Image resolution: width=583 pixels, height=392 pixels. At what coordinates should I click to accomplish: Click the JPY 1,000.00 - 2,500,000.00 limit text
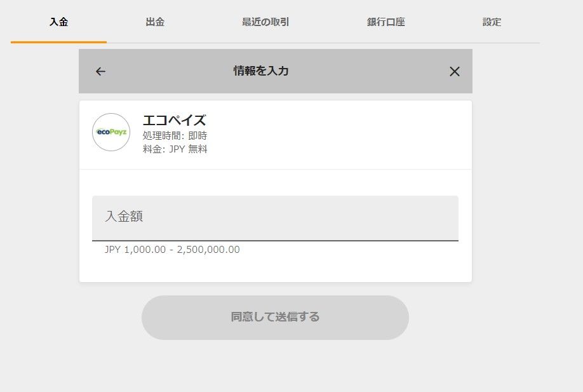pos(172,250)
